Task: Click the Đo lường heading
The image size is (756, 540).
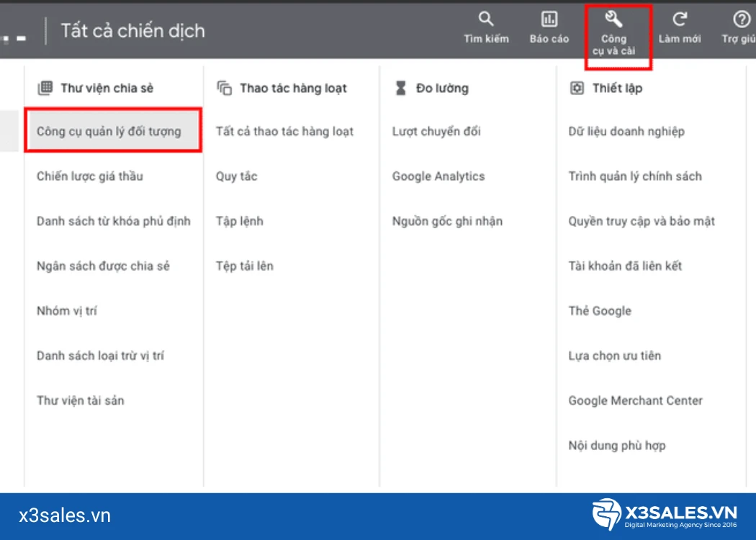Action: 442,89
